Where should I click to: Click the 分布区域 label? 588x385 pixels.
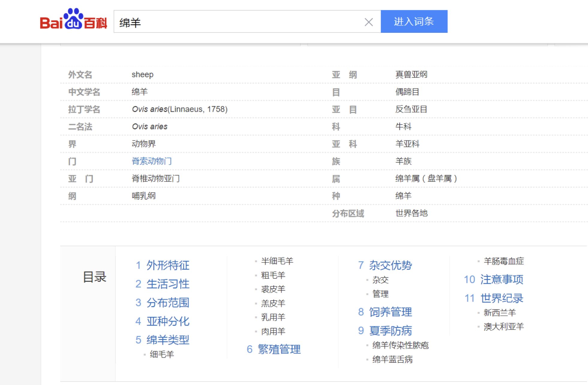click(x=348, y=213)
